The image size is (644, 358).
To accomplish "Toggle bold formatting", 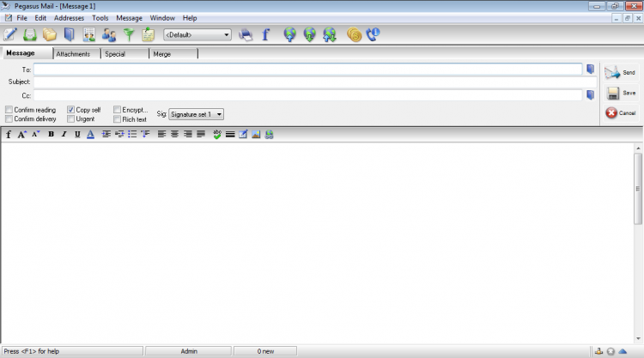I will 51,134.
